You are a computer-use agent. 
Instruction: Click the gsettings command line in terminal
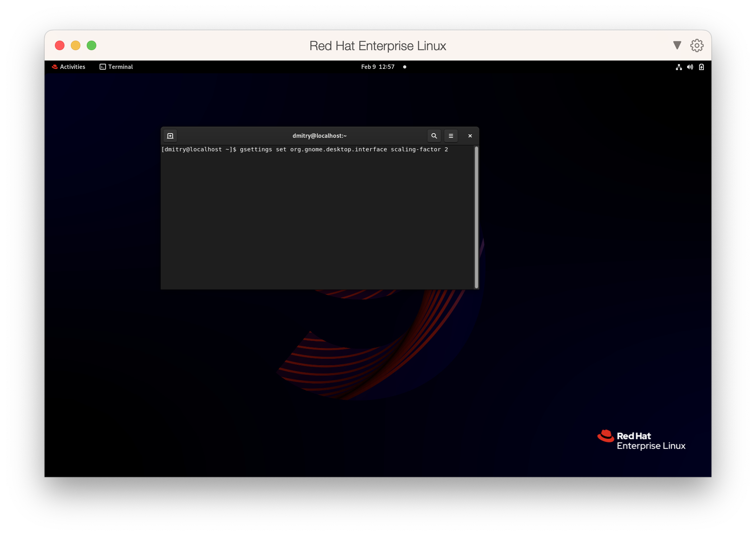tap(304, 149)
